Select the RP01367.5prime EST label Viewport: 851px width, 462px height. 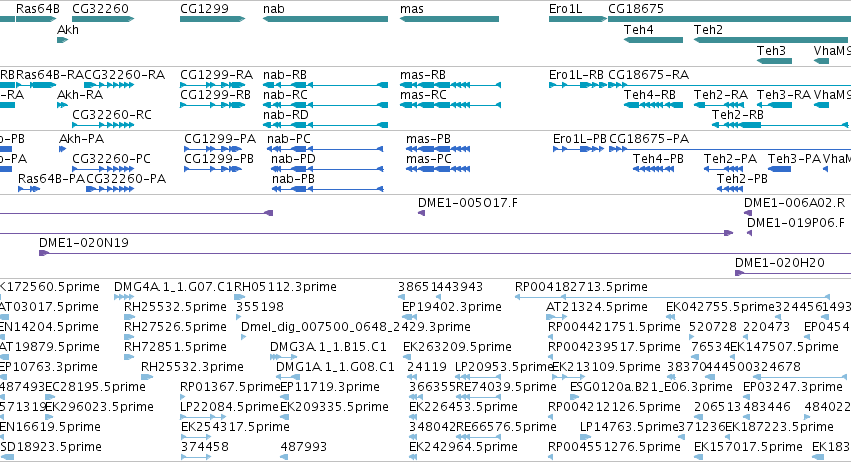230,387
